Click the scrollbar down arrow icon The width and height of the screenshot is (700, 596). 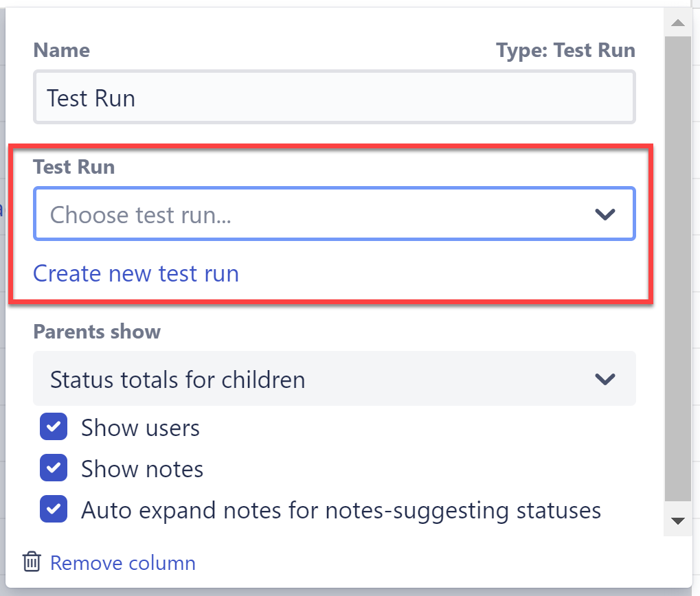coord(677,520)
